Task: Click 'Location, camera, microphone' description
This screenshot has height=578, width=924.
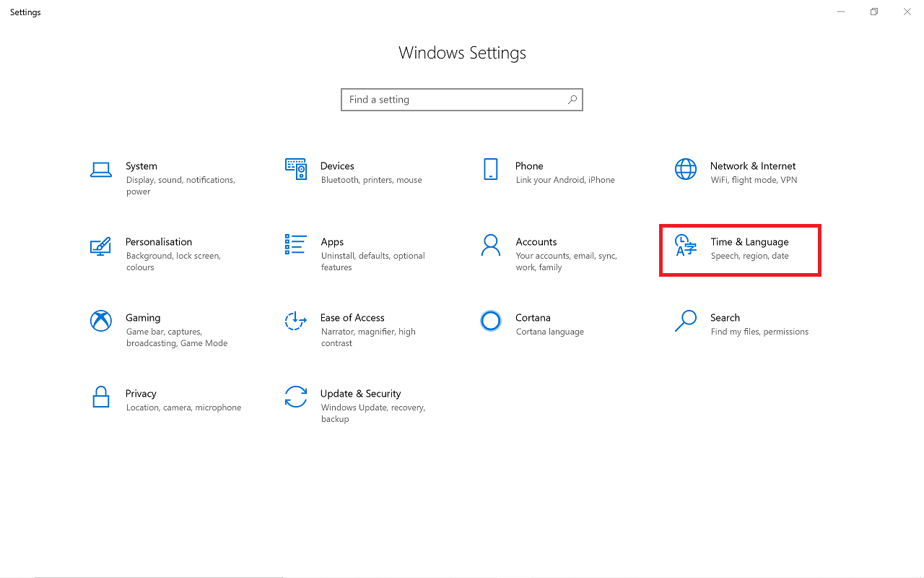Action: [183, 407]
